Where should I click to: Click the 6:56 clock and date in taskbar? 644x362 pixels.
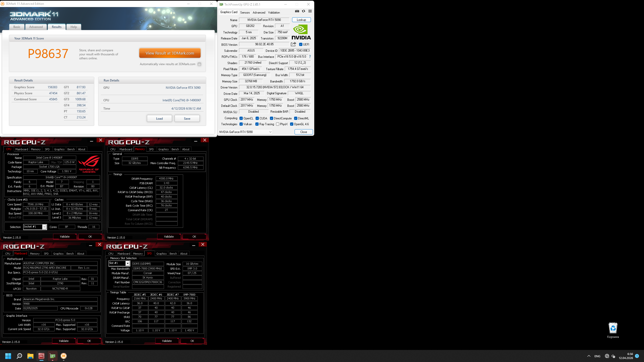coord(626,356)
